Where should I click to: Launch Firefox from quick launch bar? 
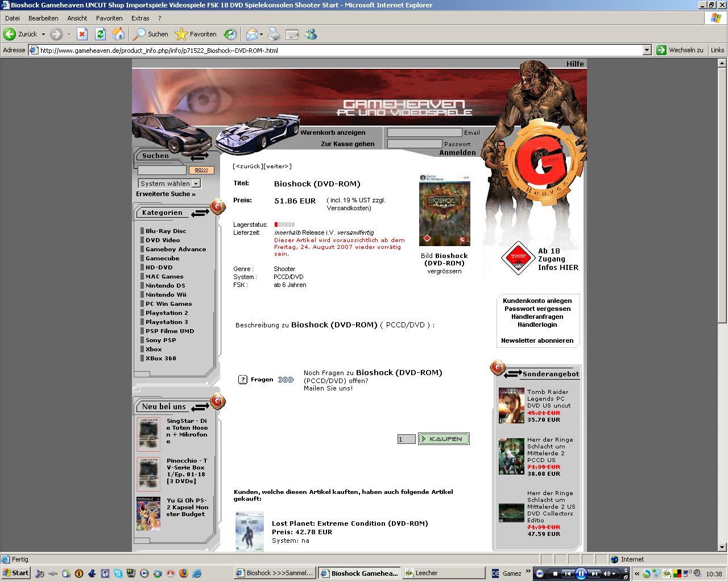pyautogui.click(x=183, y=573)
